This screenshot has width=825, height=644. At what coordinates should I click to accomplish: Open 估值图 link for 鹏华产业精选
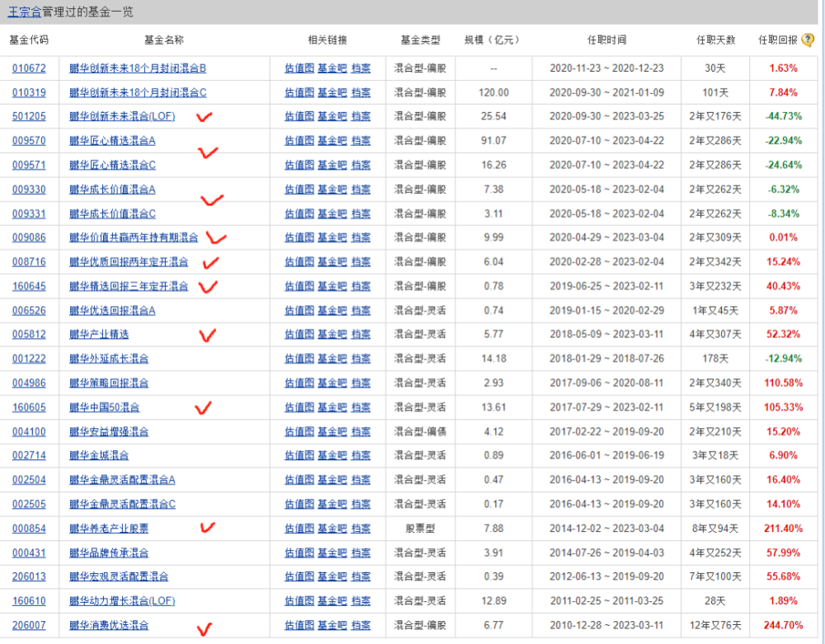pos(299,334)
